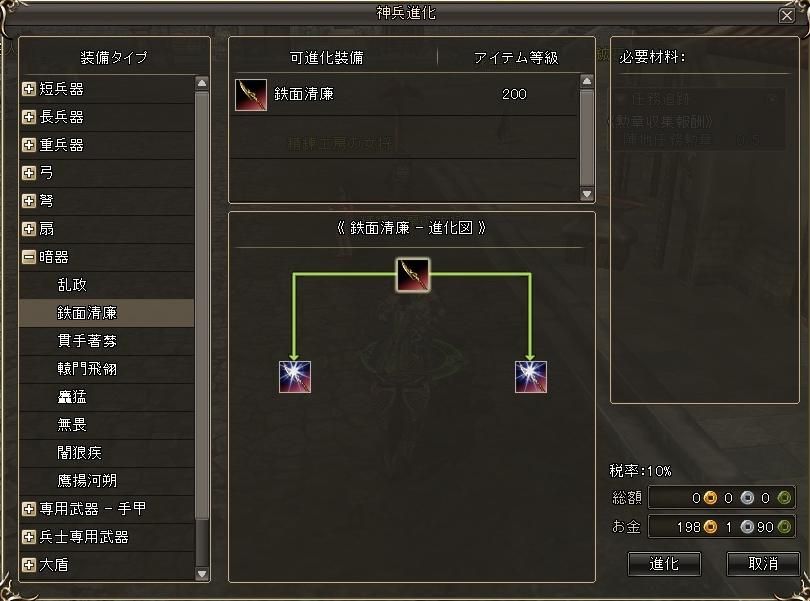This screenshot has width=810, height=601.
Task: Expand the 短兵器 category
Action: [x=29, y=89]
